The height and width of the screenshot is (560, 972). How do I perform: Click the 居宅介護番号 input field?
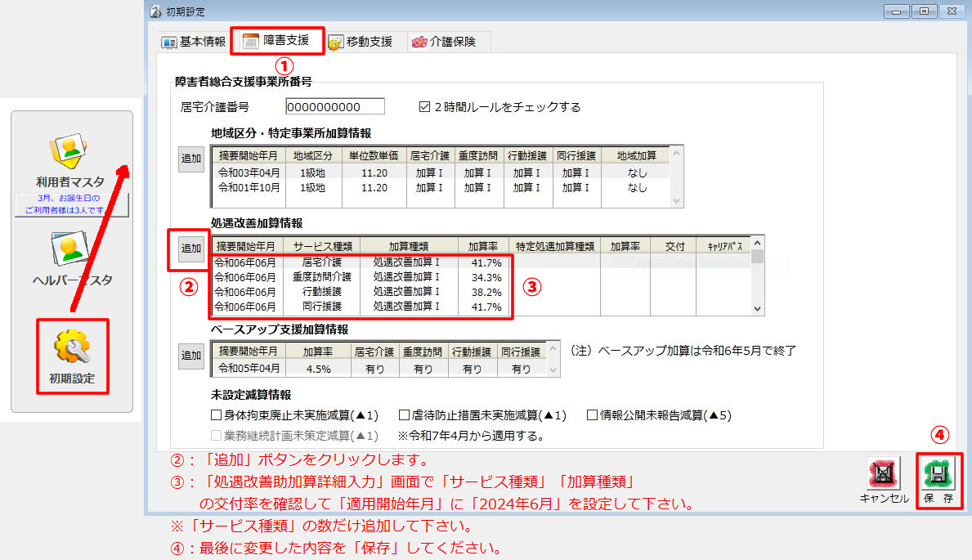335,107
